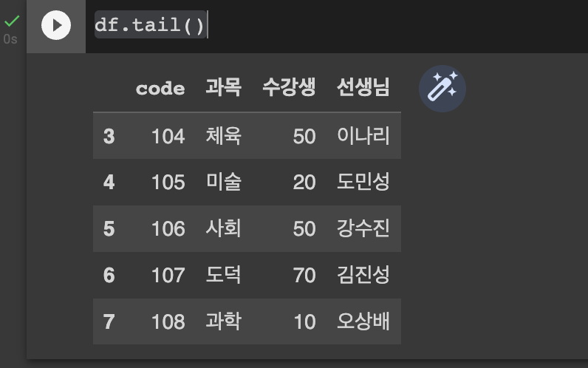The image size is (588, 368).
Task: Click teacher name 강수진
Action: coord(363,228)
